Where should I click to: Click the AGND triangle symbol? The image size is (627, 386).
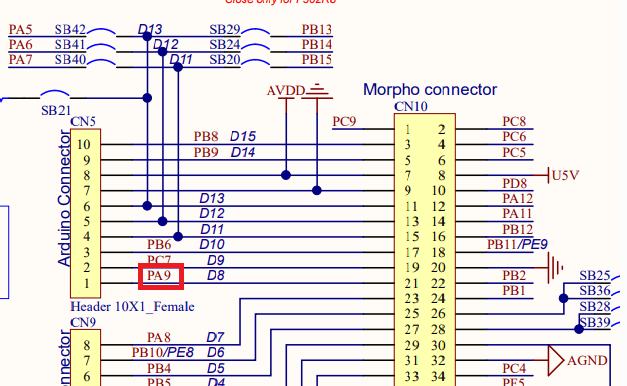pyautogui.click(x=555, y=361)
